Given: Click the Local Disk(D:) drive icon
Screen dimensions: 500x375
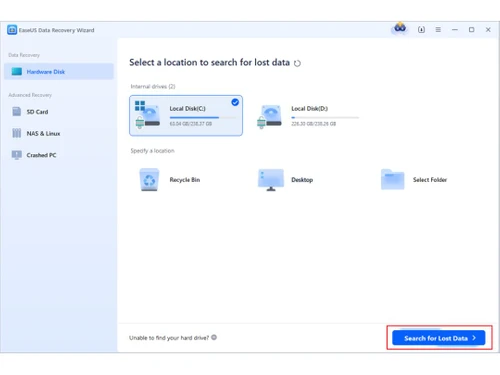Looking at the screenshot, I should point(269,116).
